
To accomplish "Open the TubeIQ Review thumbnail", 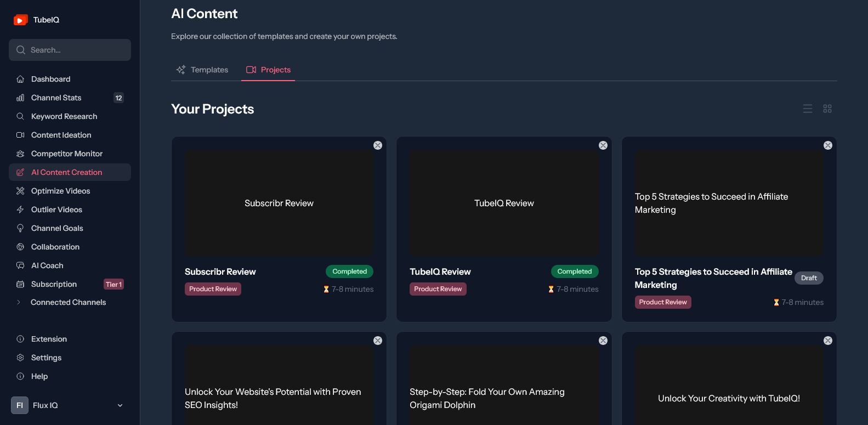I will (504, 203).
